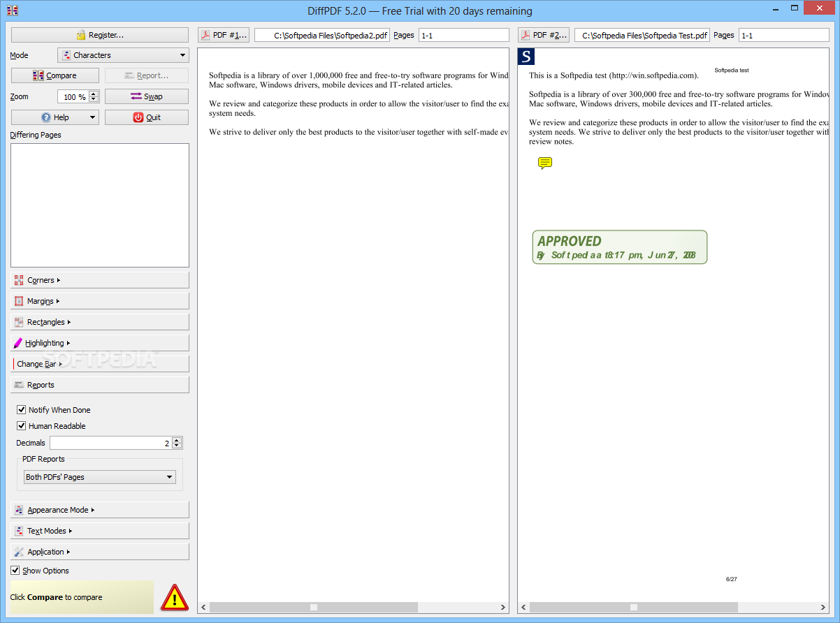Click the warning triangle icon
Screen dimensions: 840x623
[x=175, y=598]
